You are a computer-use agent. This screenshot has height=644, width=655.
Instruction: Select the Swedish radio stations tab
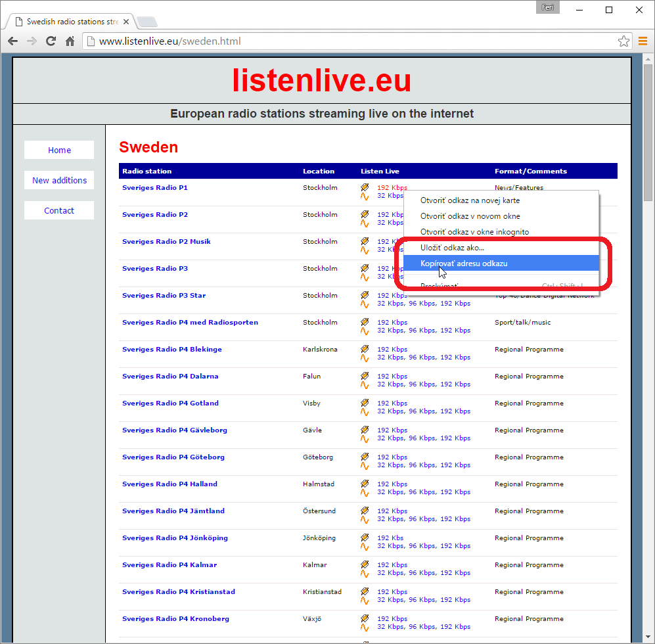(x=71, y=21)
